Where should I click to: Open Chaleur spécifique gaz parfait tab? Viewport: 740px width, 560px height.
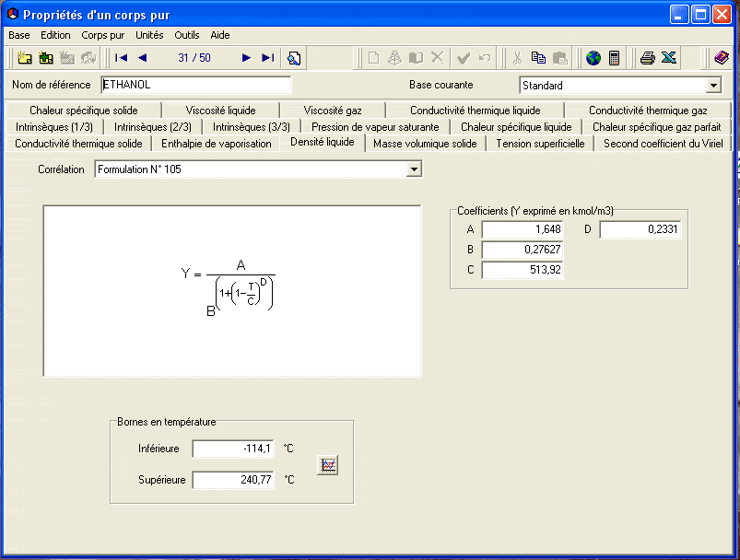click(656, 127)
